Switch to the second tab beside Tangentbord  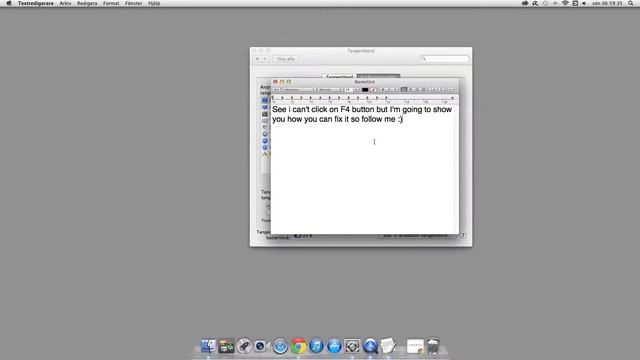[378, 76]
